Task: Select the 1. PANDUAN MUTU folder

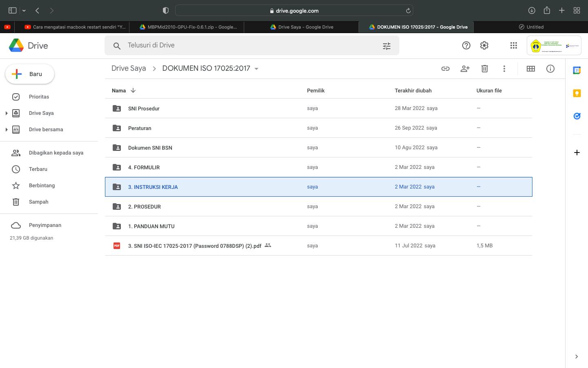Action: [x=318, y=226]
